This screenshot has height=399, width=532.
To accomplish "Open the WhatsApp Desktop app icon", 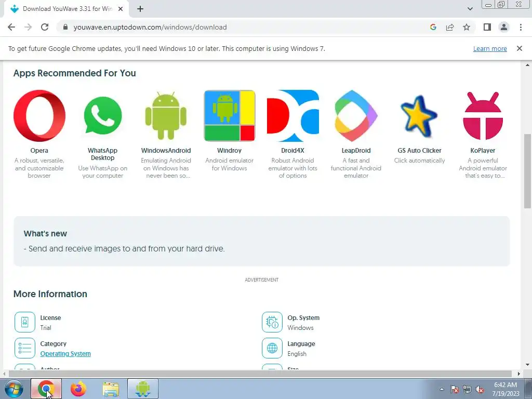I will [x=102, y=116].
